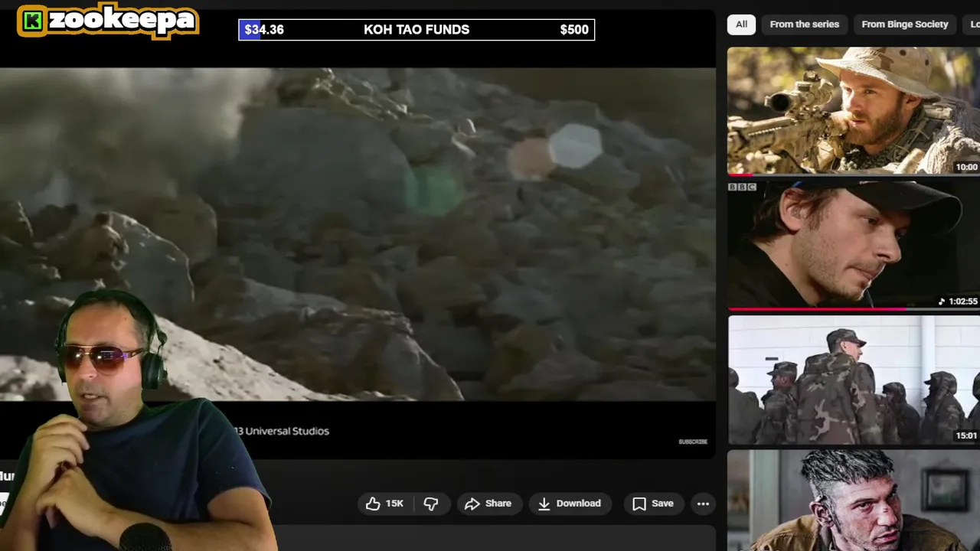Click the $34.36 raised amount

tap(264, 30)
